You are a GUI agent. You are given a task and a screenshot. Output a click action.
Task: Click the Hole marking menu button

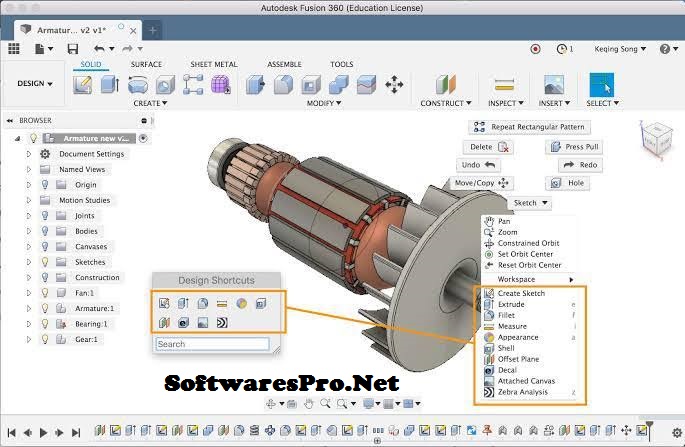[x=567, y=183]
